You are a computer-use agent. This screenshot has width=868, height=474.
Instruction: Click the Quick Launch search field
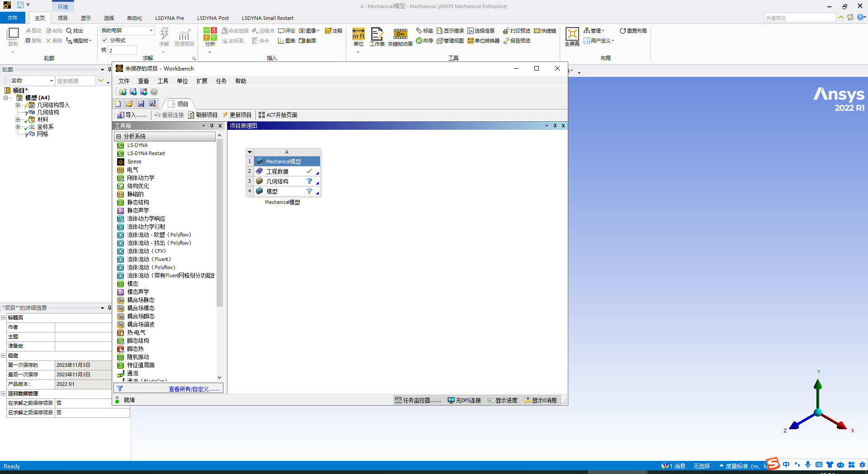click(x=800, y=18)
